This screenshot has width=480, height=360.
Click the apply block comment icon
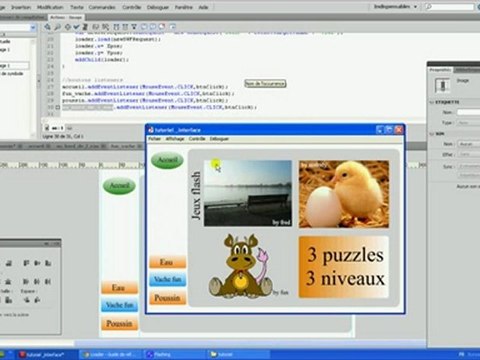pos(144,27)
